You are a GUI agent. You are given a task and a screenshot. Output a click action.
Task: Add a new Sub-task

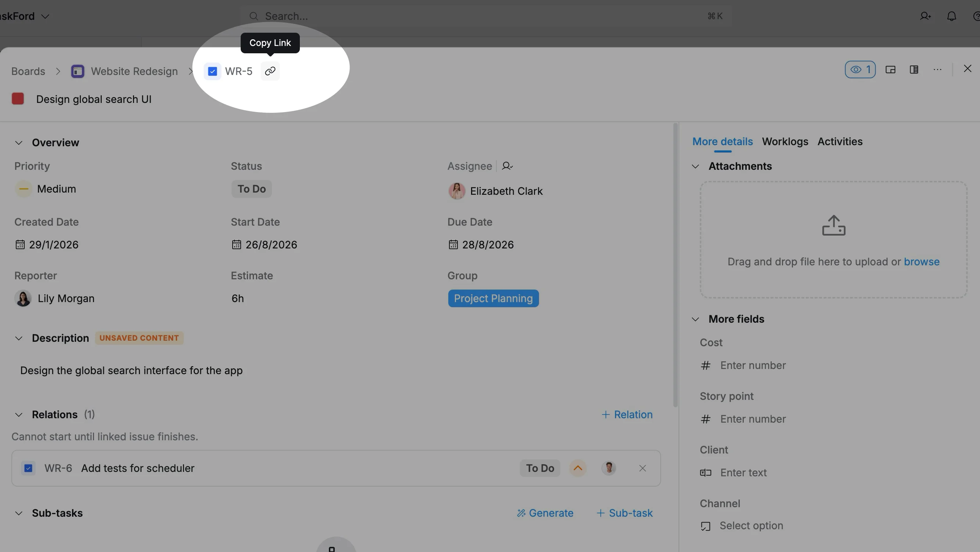coord(624,513)
